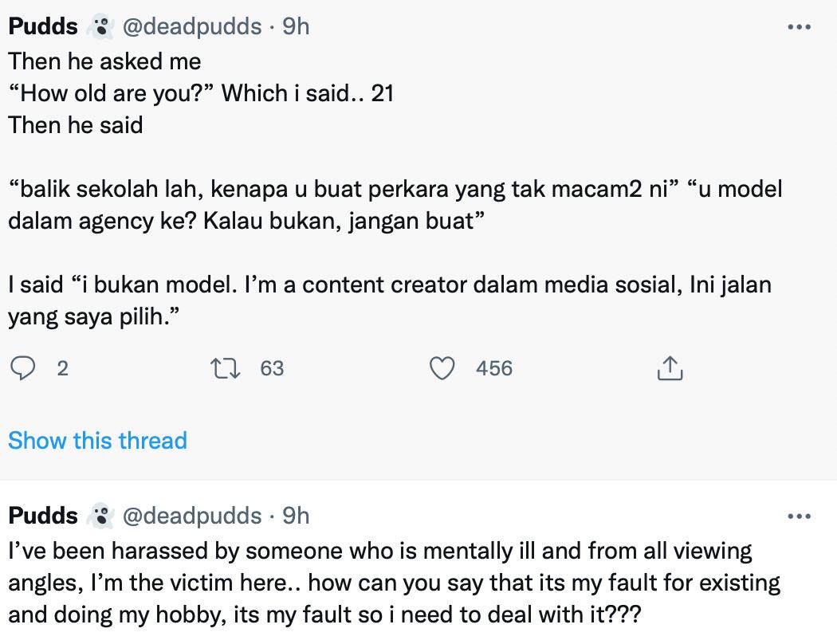The image size is (837, 644).
Task: Click the ghost emoji in the second tweet header
Action: click(x=99, y=516)
